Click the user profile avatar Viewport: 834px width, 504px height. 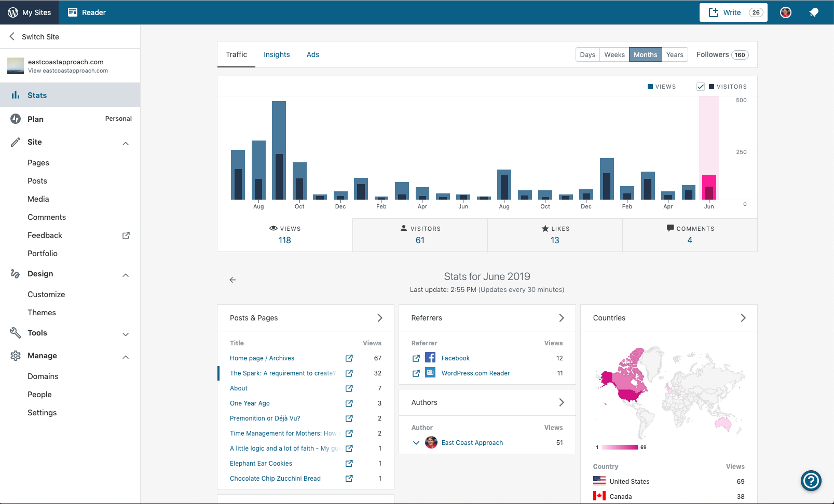[x=786, y=12]
